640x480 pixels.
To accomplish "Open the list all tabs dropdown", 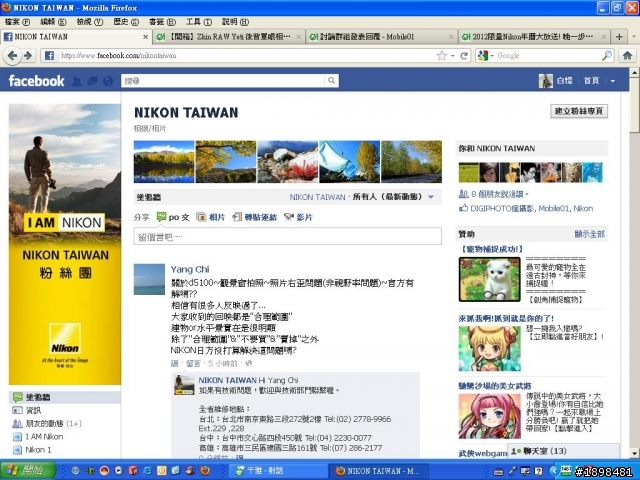I will click(x=633, y=37).
